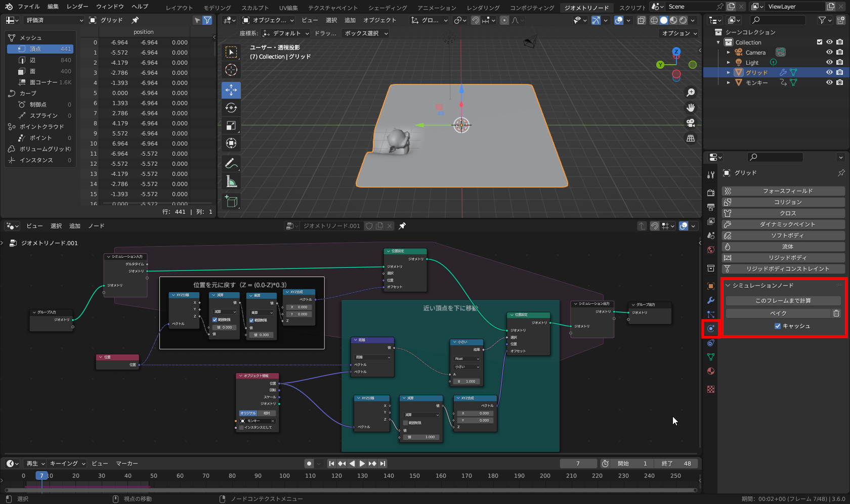This screenshot has width=850, height=504.
Task: Click frame 100 on the timeline
Action: click(x=284, y=476)
